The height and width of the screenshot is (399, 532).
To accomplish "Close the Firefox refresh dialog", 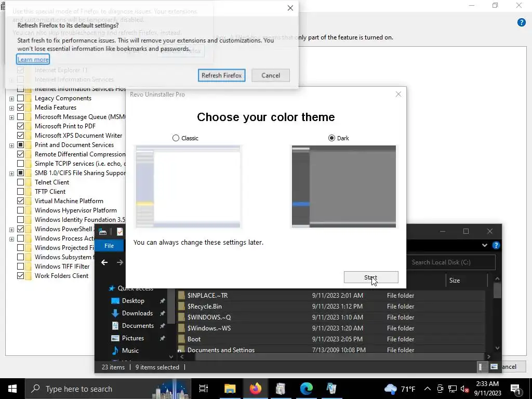I will (290, 8).
